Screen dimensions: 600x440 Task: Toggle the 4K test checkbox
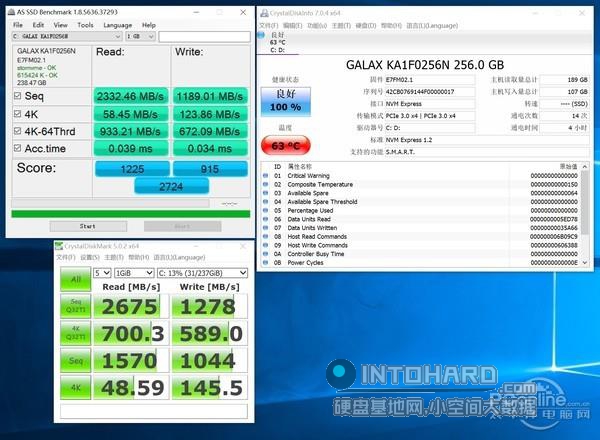pyautogui.click(x=17, y=114)
